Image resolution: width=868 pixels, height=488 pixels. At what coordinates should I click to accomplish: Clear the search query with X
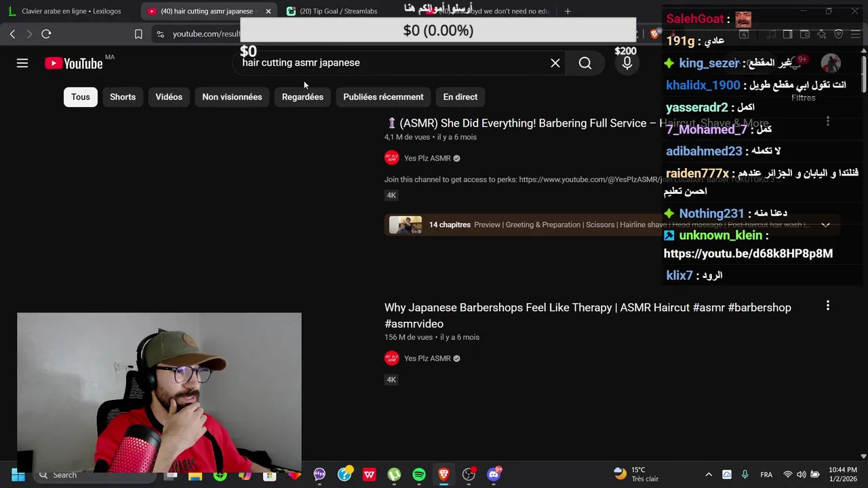(555, 63)
